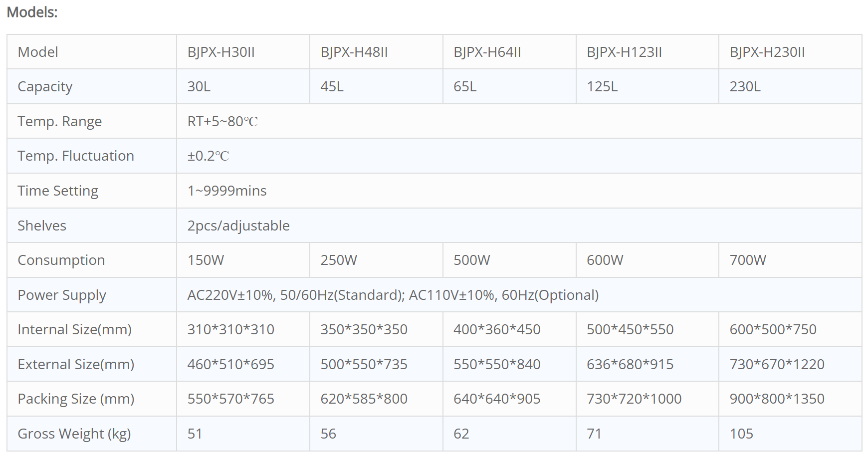This screenshot has width=868, height=465.
Task: Click the BJPX-H230II model header
Action: [x=767, y=52]
